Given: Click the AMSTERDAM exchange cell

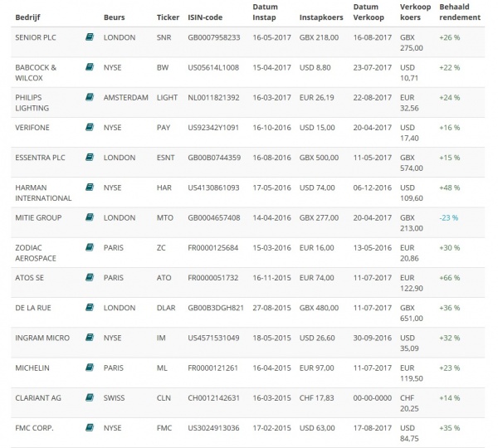Looking at the screenshot, I should point(126,97).
